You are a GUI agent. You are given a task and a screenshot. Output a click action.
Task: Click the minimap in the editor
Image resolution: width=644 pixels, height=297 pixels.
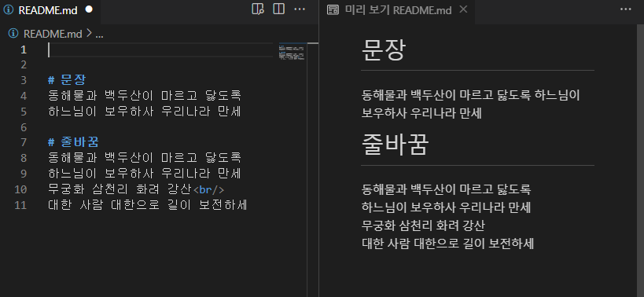pyautogui.click(x=292, y=53)
